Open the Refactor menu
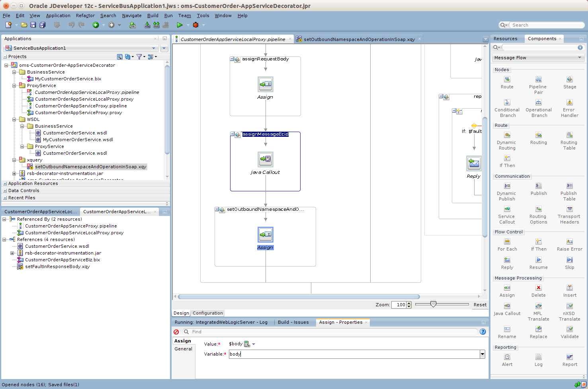The width and height of the screenshot is (588, 389). coord(85,16)
